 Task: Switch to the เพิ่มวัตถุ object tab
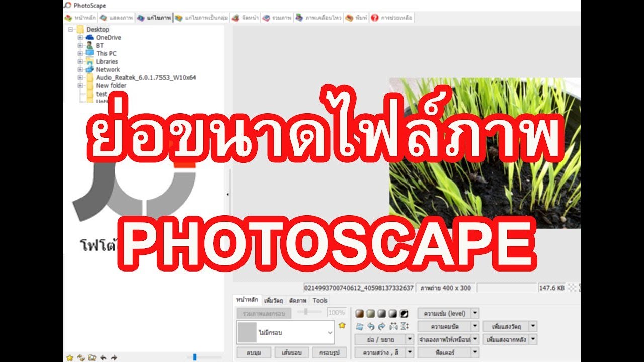click(274, 300)
